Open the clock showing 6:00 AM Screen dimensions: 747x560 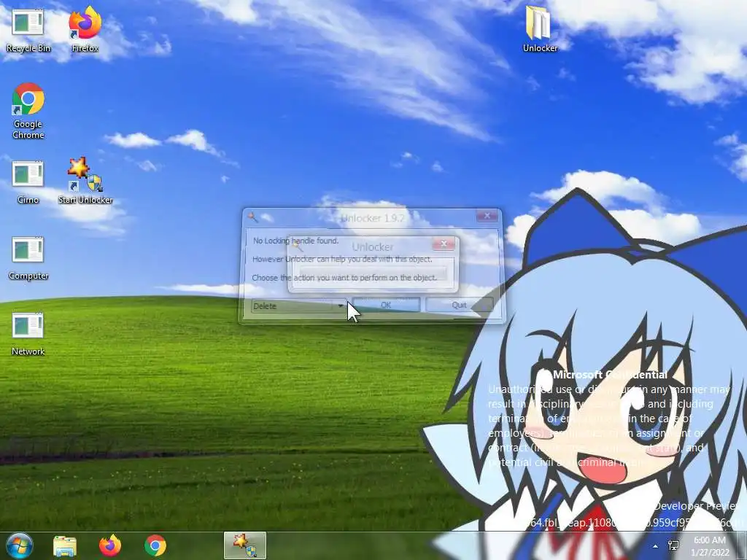tap(710, 545)
